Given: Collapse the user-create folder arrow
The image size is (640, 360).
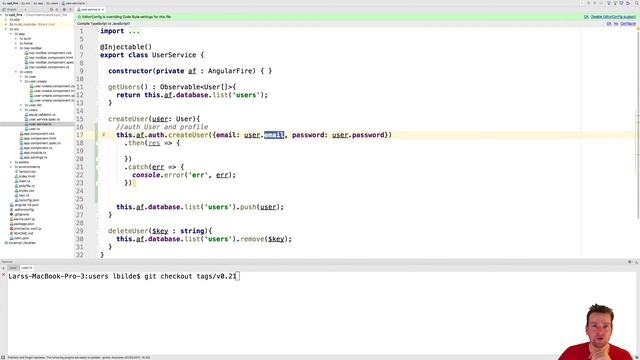Looking at the screenshot, I should tap(21, 81).
